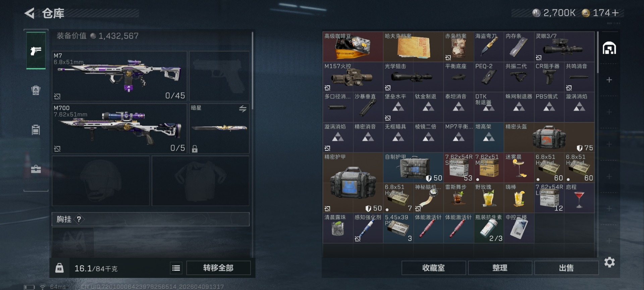Toggle list view icon beside 转移全部

(x=176, y=268)
